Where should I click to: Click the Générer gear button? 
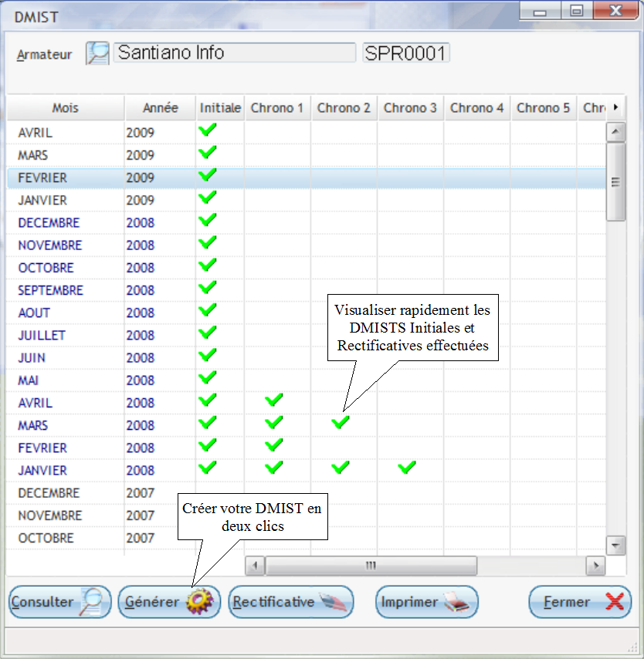click(169, 602)
